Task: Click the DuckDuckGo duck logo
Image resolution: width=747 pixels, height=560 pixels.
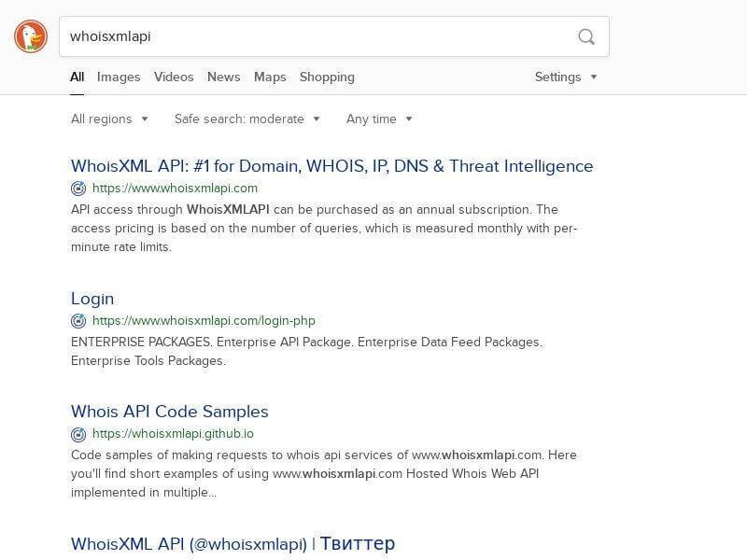Action: point(31,36)
